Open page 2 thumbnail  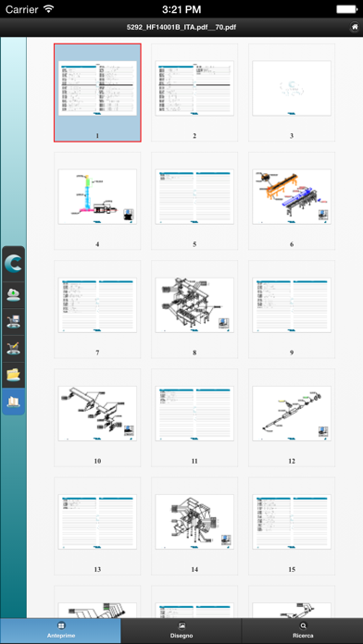click(194, 93)
